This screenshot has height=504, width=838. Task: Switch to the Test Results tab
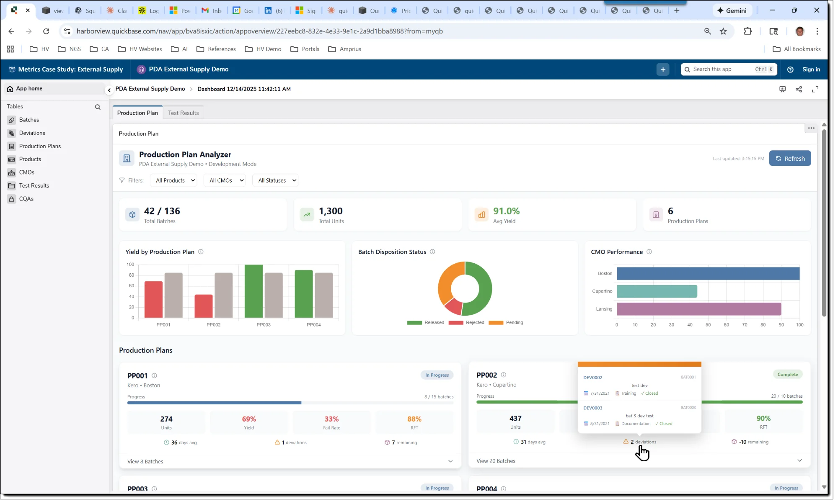[x=183, y=113]
